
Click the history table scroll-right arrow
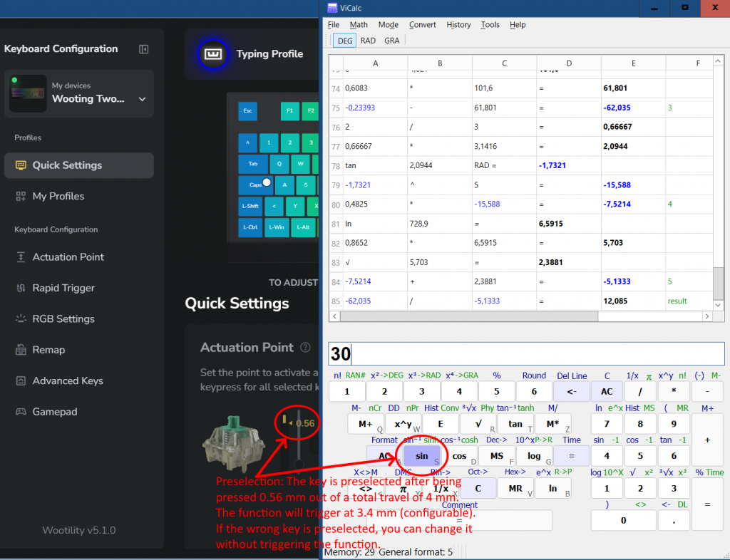[708, 316]
